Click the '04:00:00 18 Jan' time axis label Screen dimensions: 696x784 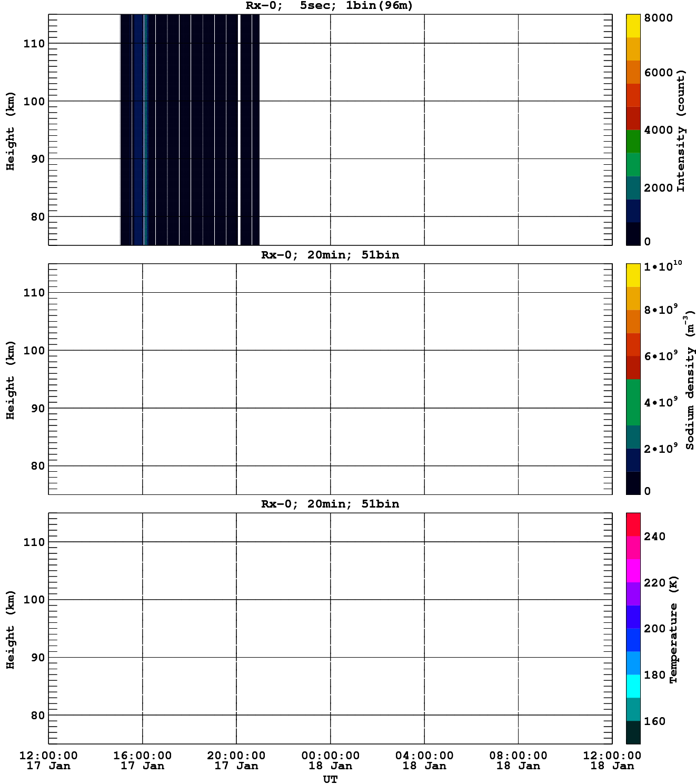(424, 761)
